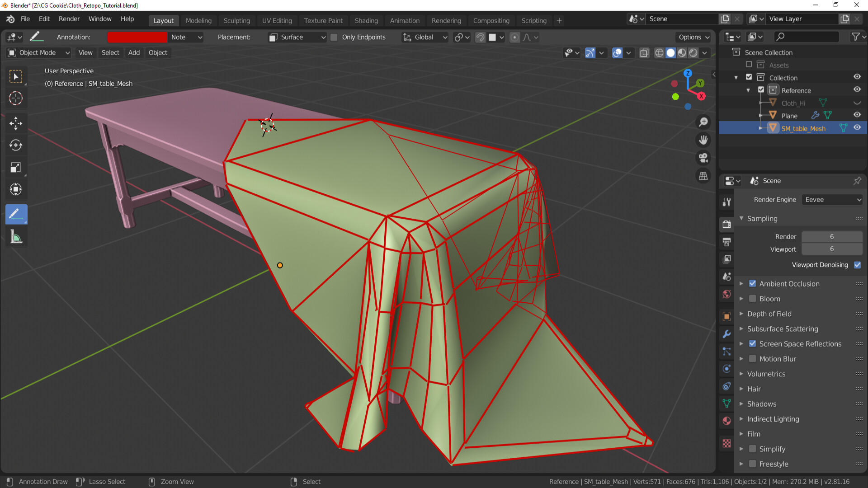Open the Texture properties tab
Image resolution: width=868 pixels, height=488 pixels.
[726, 443]
